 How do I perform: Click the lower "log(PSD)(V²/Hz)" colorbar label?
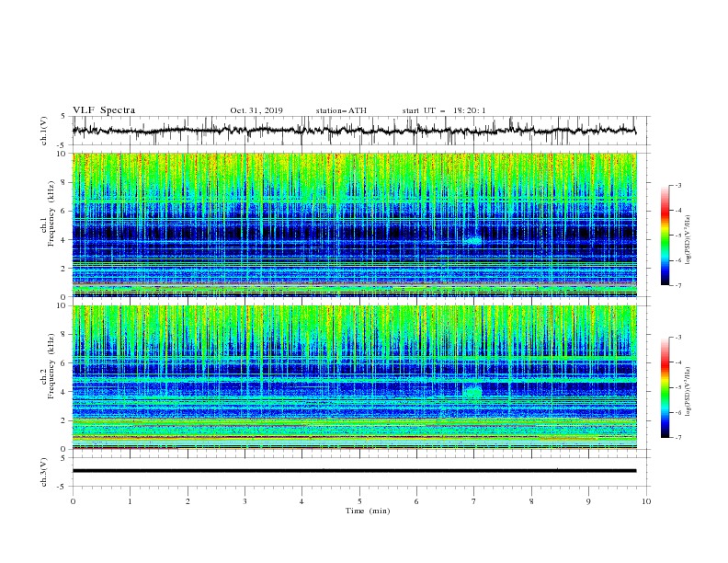click(688, 392)
